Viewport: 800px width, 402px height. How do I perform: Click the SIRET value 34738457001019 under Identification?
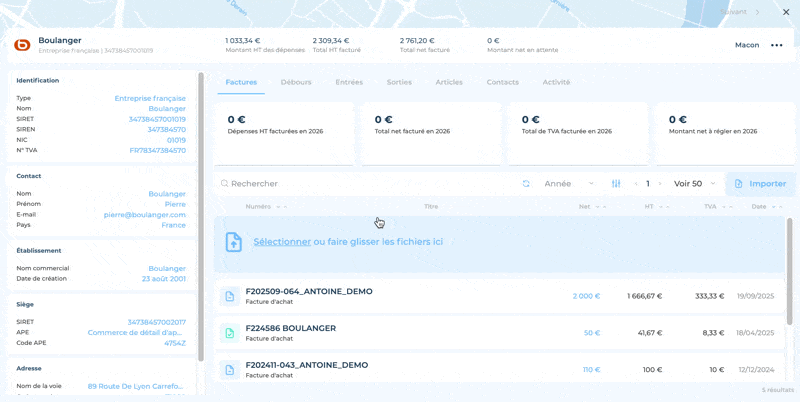157,119
